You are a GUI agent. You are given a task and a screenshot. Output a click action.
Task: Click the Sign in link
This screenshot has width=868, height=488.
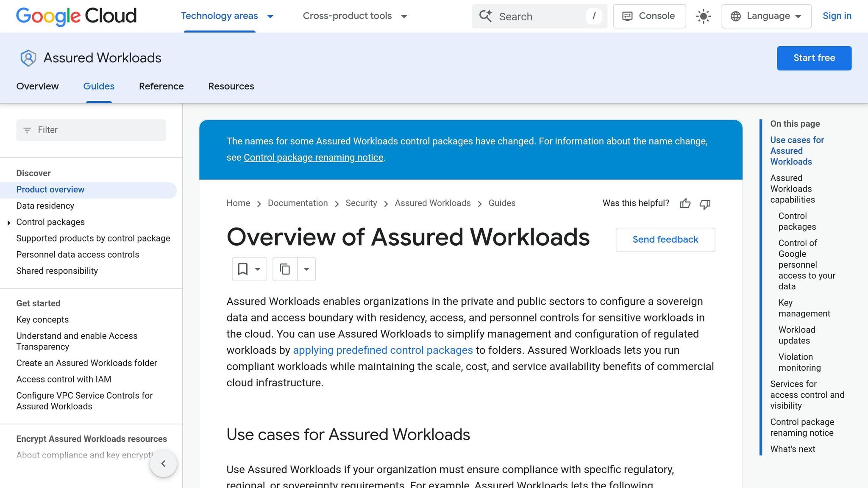(837, 16)
